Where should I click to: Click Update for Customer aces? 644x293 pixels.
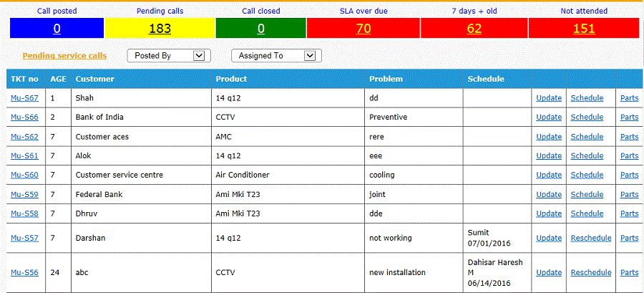click(549, 136)
